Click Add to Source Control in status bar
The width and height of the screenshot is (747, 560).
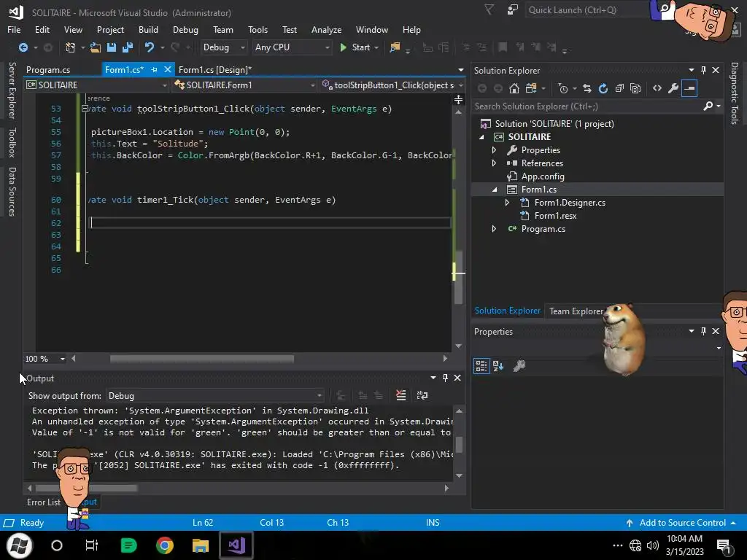tap(682, 522)
